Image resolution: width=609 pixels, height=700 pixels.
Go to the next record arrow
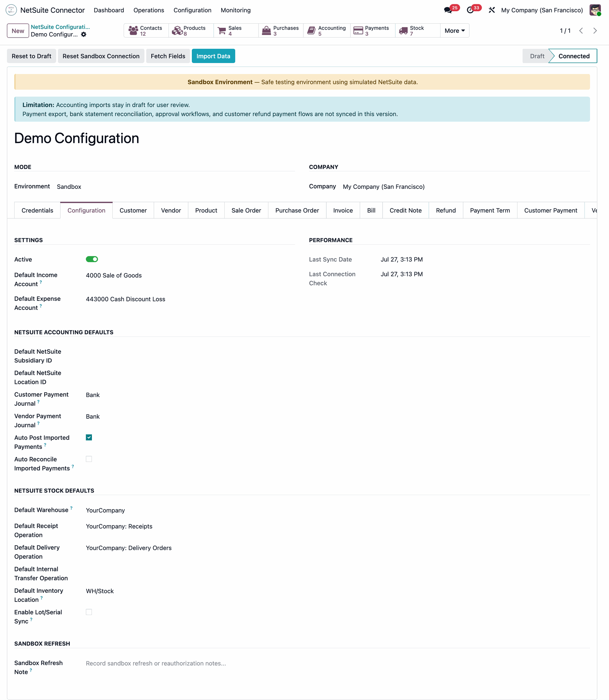595,31
